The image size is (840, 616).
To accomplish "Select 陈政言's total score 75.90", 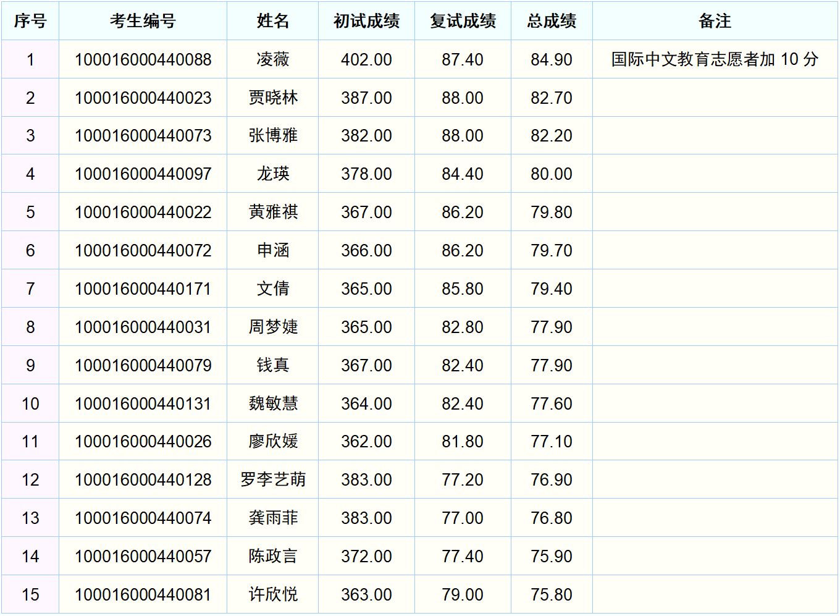I will coord(552,557).
